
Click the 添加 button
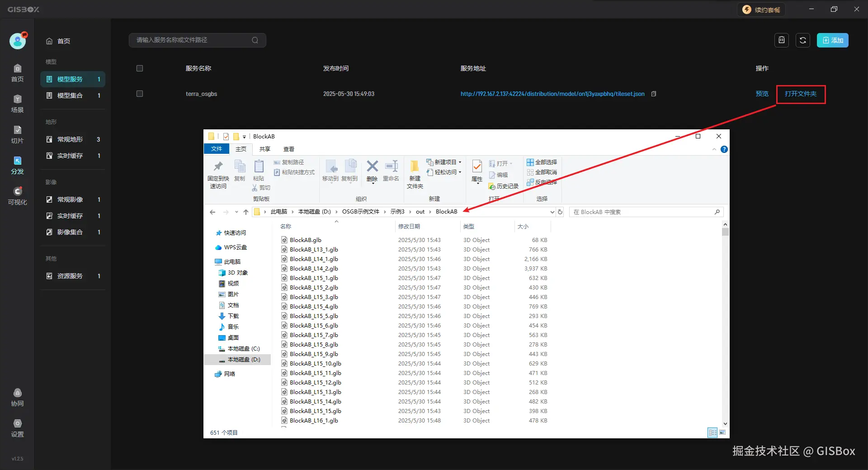pyautogui.click(x=832, y=40)
